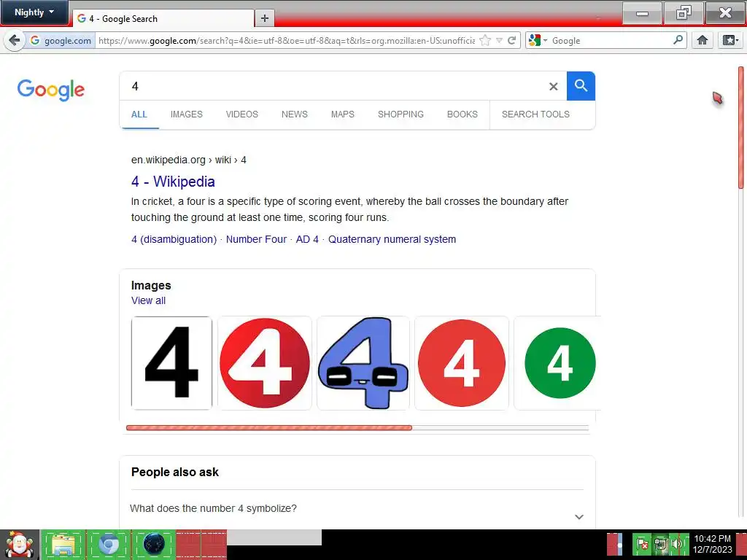Expand 'What does the number 4 symbolize?'
The image size is (747, 560).
tap(357, 509)
